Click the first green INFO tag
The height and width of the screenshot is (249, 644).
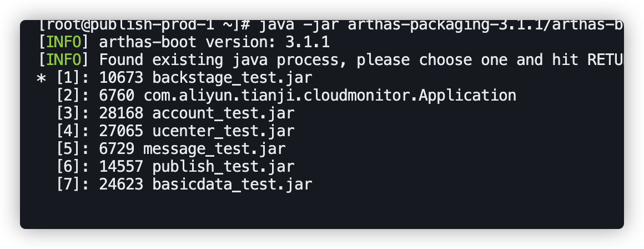(x=64, y=42)
